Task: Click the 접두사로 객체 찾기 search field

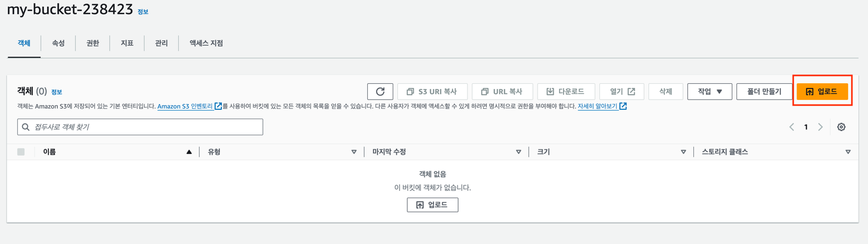Action: [x=140, y=127]
